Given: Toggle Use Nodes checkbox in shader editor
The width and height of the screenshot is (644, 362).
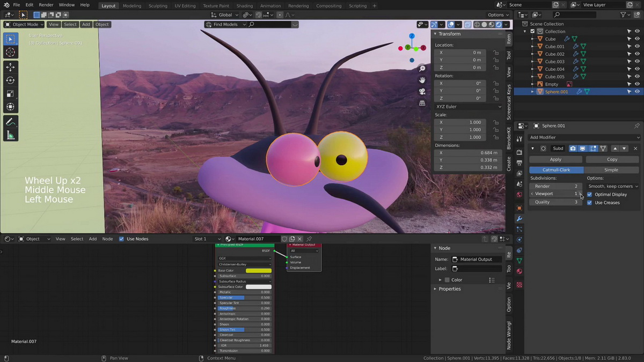Looking at the screenshot, I should coord(121,239).
